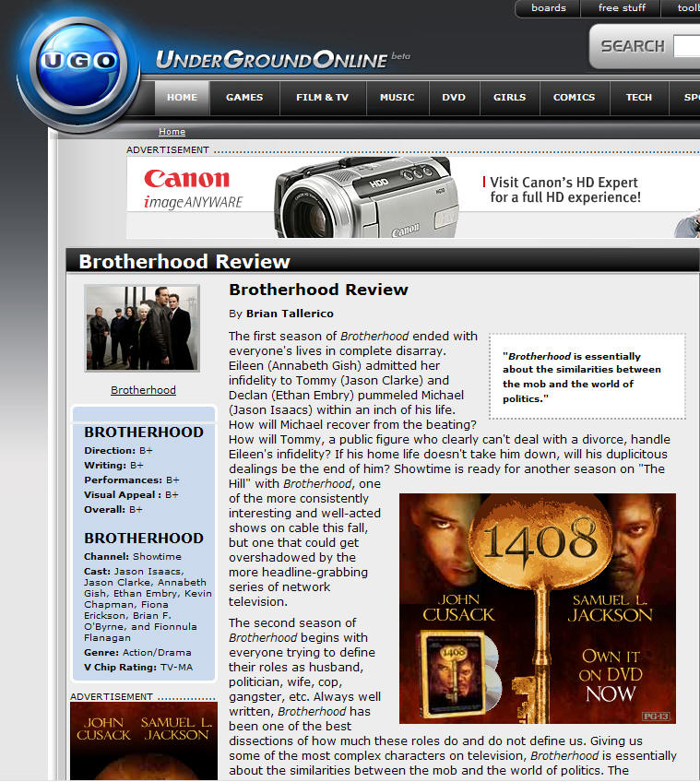
Task: Go to the Games section
Action: coord(244,97)
